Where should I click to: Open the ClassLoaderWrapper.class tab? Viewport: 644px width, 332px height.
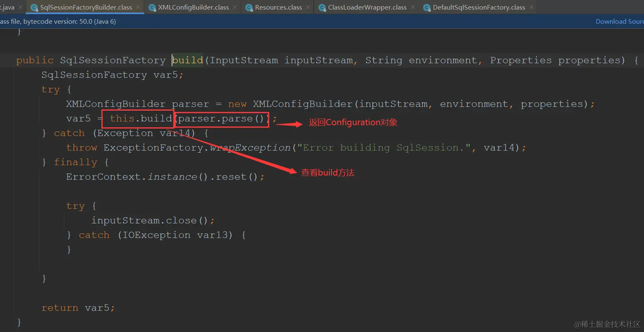coord(366,7)
